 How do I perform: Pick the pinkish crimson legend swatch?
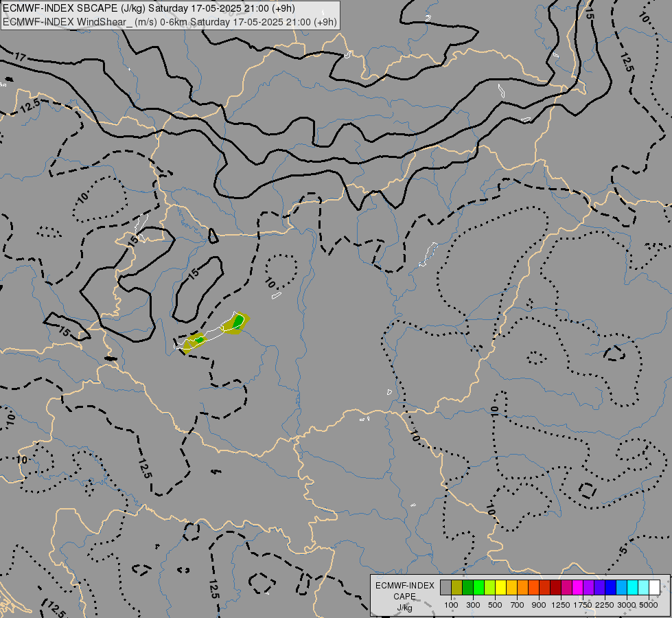point(567,587)
